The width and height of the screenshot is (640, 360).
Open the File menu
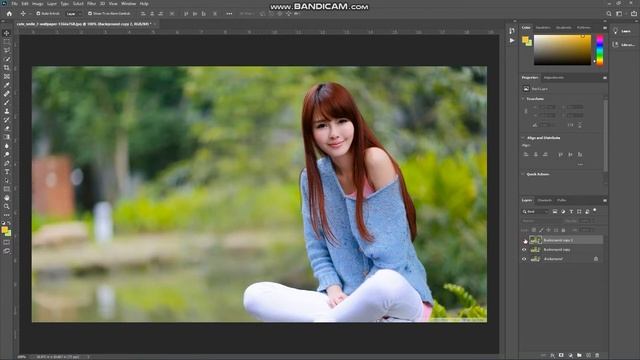coord(14,4)
